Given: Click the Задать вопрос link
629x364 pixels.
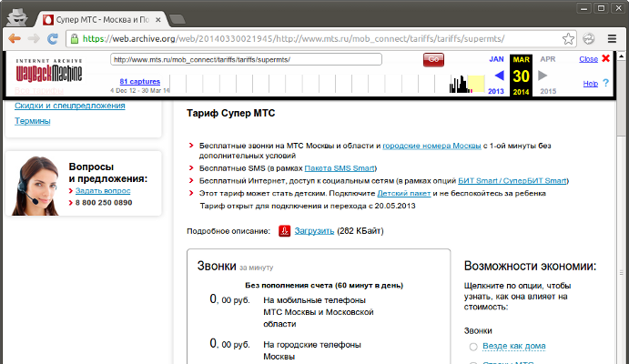Looking at the screenshot, I should (x=103, y=191).
